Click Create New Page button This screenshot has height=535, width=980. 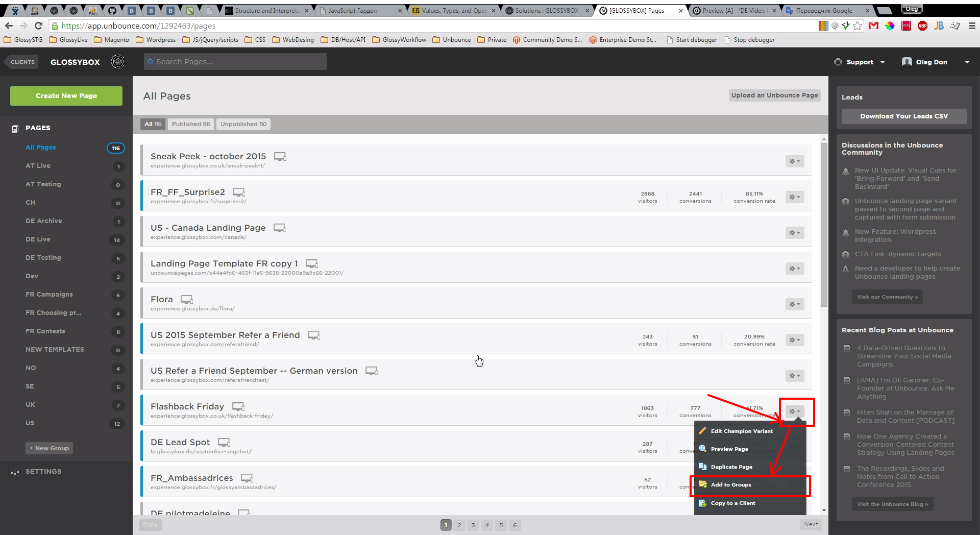click(66, 95)
